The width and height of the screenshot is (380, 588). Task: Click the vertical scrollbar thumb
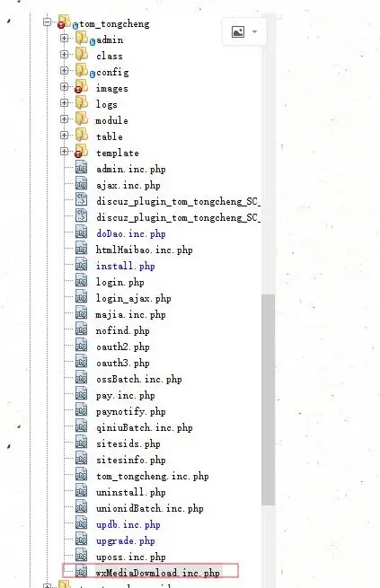click(x=269, y=399)
